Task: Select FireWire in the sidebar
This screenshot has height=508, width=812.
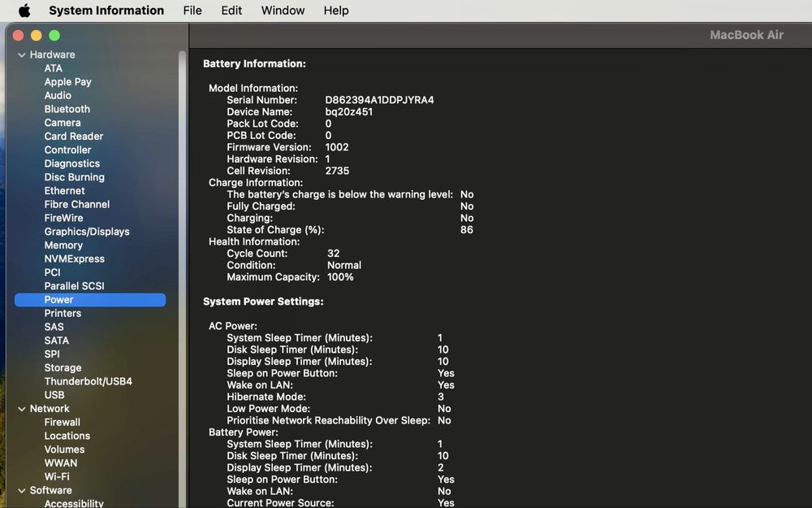Action: pyautogui.click(x=63, y=218)
